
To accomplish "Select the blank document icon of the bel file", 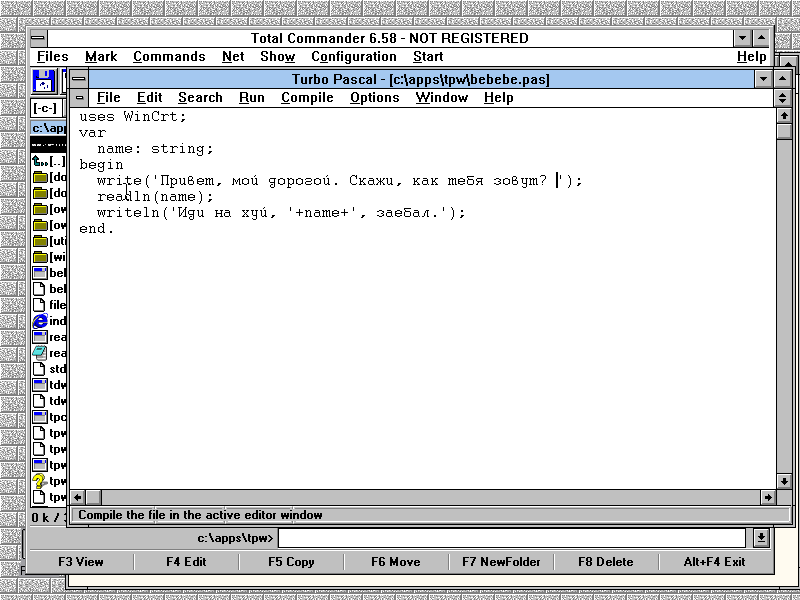I will coord(39,289).
